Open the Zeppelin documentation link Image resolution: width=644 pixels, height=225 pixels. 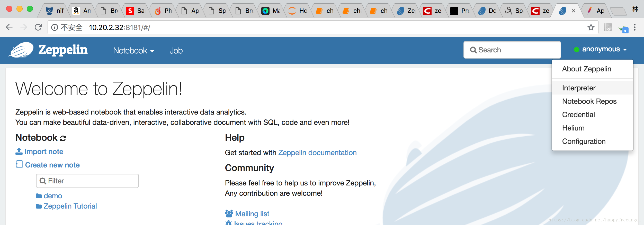[x=317, y=153]
